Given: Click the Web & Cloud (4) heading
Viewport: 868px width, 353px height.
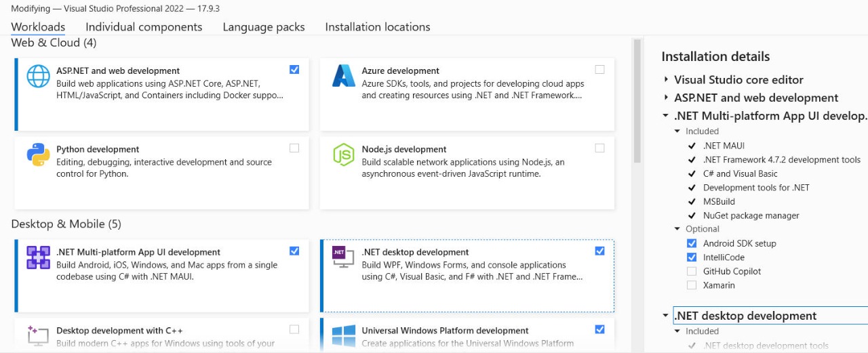Looking at the screenshot, I should click(54, 43).
